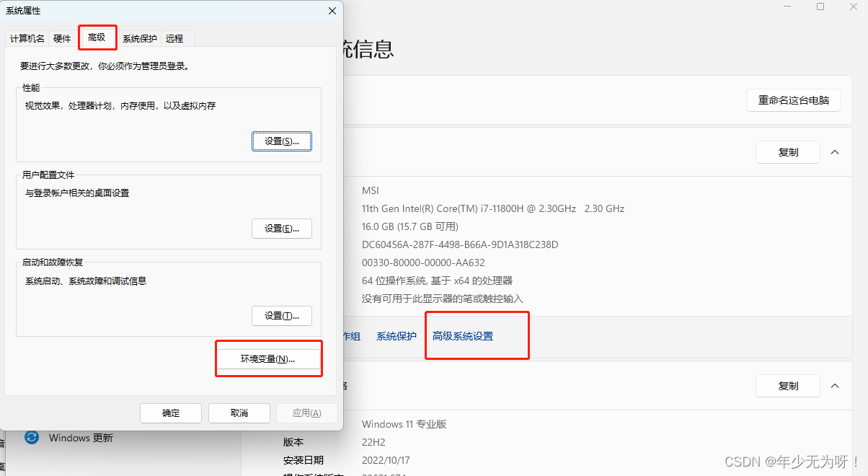The width and height of the screenshot is (868, 476).
Task: Select the 硬件 tab
Action: pyautogui.click(x=62, y=39)
